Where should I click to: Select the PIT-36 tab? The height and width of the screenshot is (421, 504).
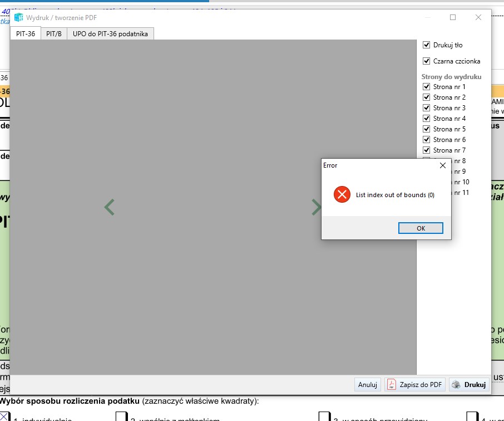click(x=26, y=34)
